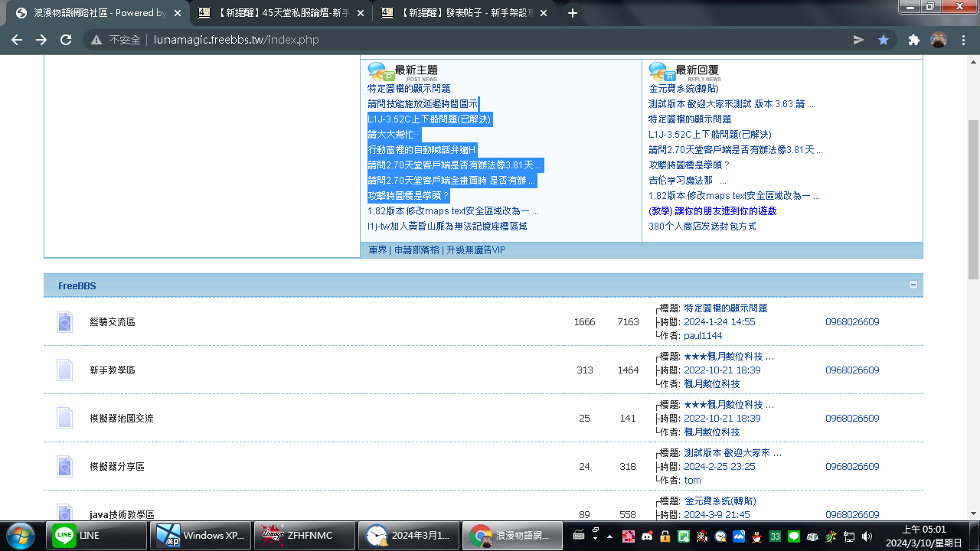Click the 模擬器分享區 forum icon
The image size is (980, 551).
pos(64,467)
